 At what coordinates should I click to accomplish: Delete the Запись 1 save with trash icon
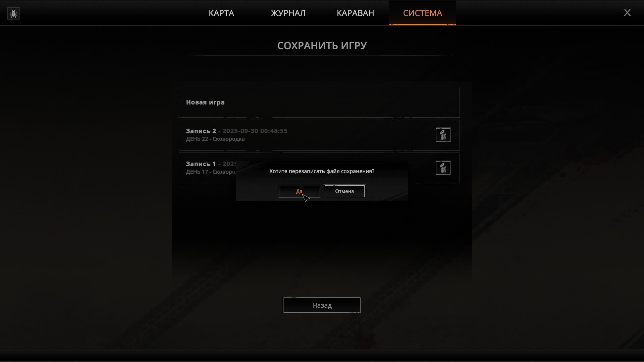[x=443, y=168]
